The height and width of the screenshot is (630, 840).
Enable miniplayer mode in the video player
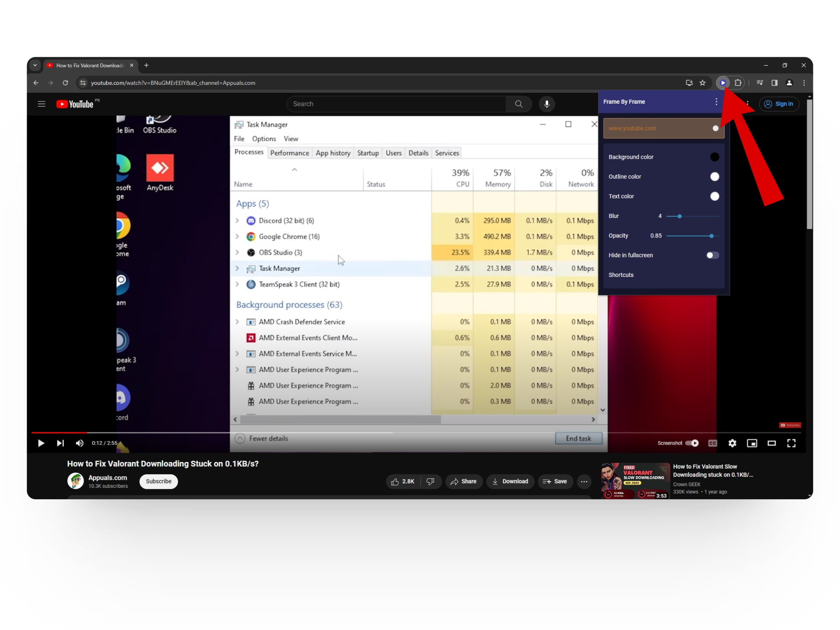752,443
